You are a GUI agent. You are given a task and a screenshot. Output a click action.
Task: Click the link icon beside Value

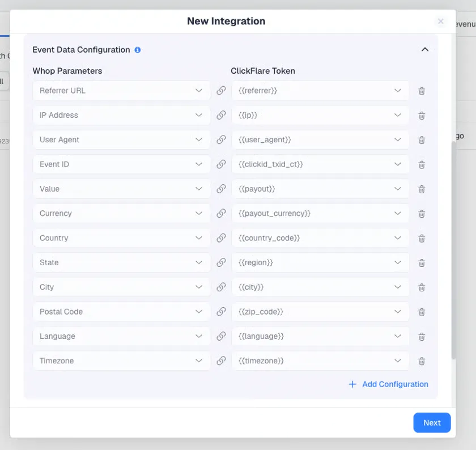(221, 189)
